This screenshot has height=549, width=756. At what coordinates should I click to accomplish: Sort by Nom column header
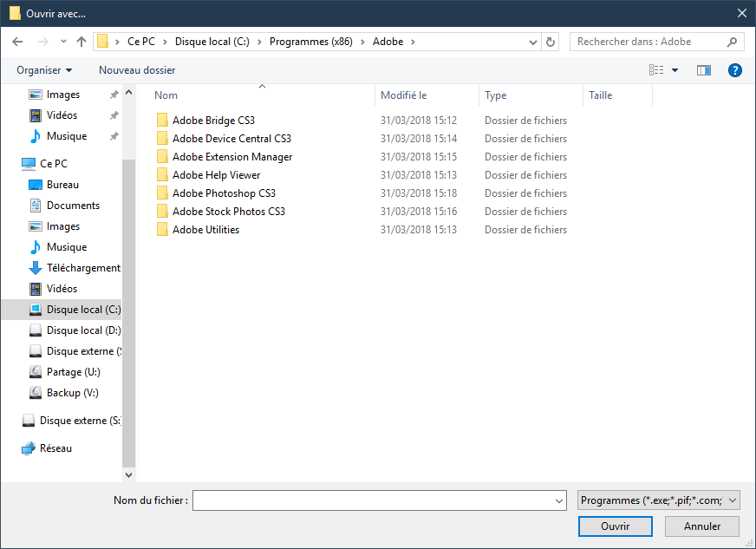[166, 95]
